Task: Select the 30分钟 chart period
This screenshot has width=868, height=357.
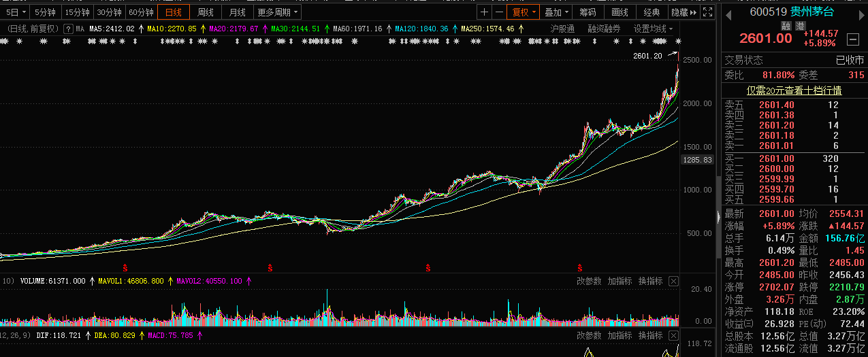Action: (109, 12)
